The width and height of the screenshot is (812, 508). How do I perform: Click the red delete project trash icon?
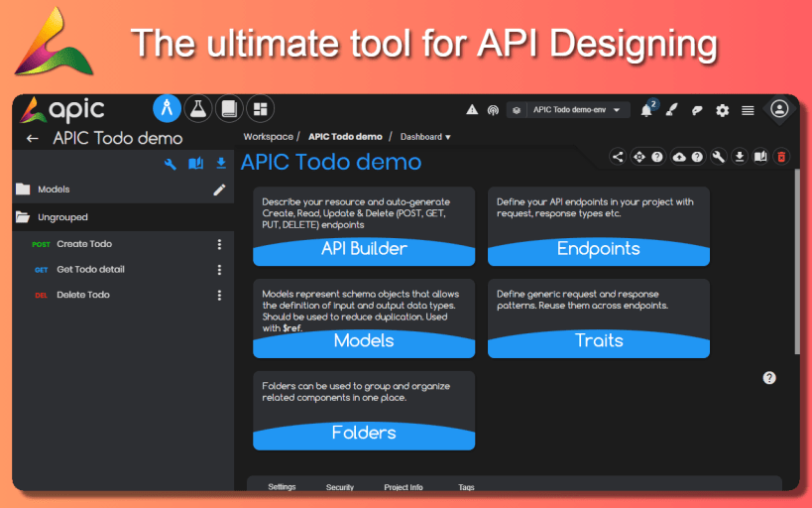(781, 157)
